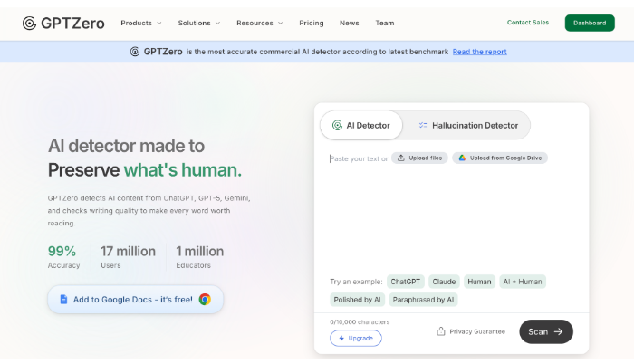This screenshot has width=634, height=364.
Task: Click the Google Docs document icon
Action: pos(63,300)
